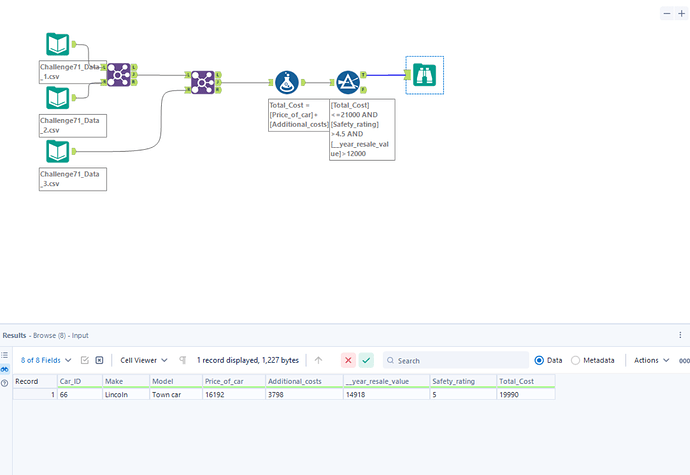
Task: Click the Challenge71_Data_3.csv annotation label
Action: pos(73,179)
